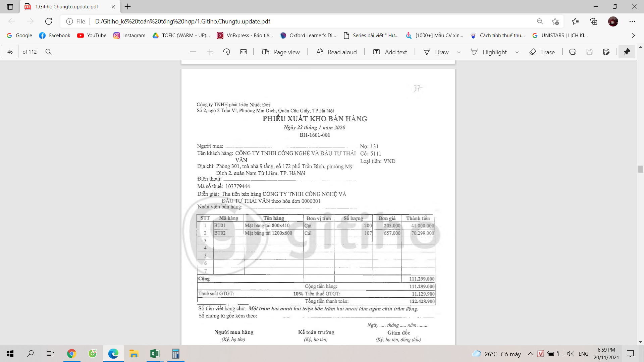Expand the Draw tool options arrow
This screenshot has height=362, width=644.
click(459, 52)
